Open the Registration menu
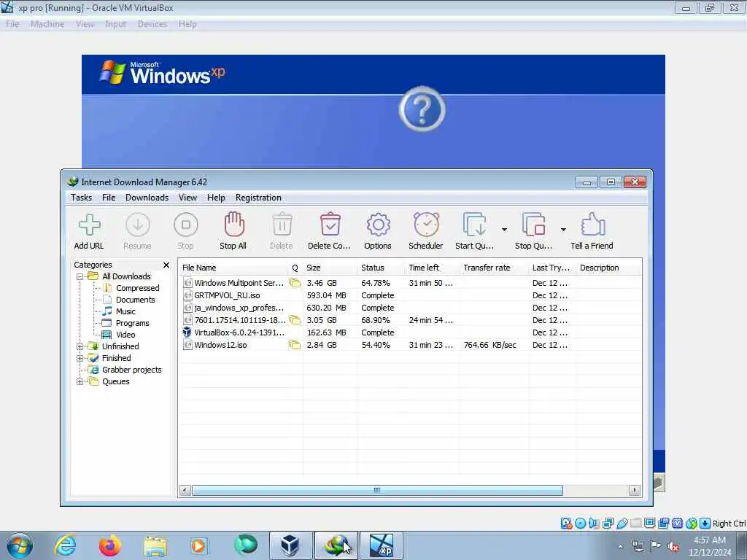 (x=258, y=198)
